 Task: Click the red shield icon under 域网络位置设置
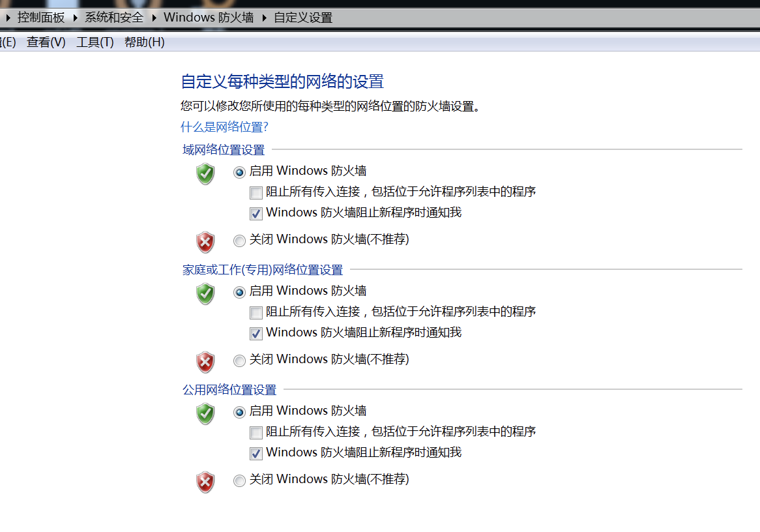tap(205, 243)
